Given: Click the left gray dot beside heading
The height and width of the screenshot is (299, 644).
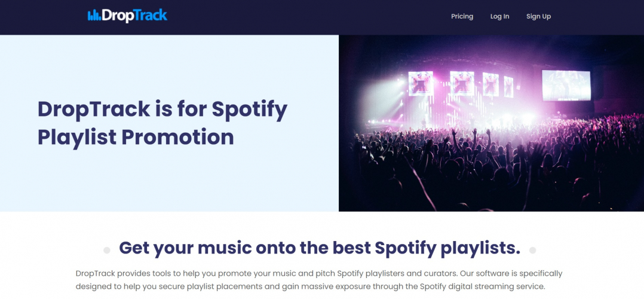Looking at the screenshot, I should pyautogui.click(x=107, y=250).
